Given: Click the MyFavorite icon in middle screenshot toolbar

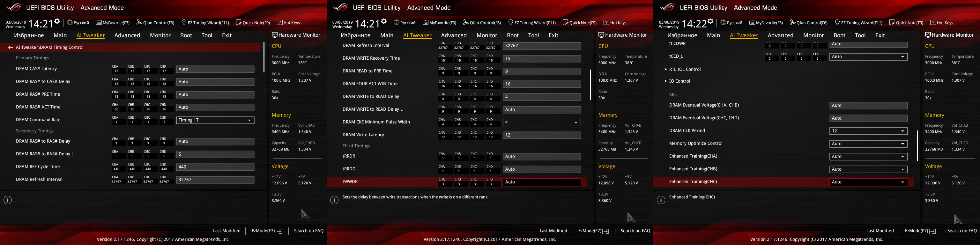Looking at the screenshot, I should (x=426, y=22).
